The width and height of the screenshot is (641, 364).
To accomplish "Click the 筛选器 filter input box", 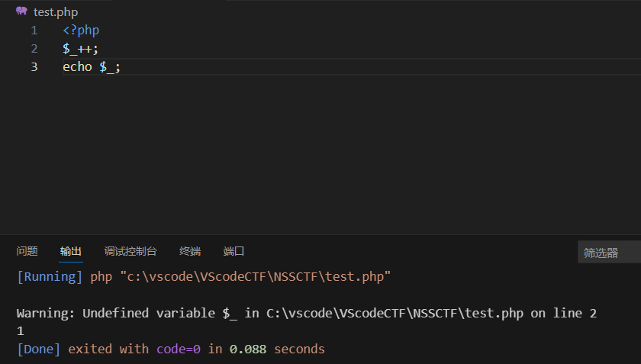I will point(608,253).
